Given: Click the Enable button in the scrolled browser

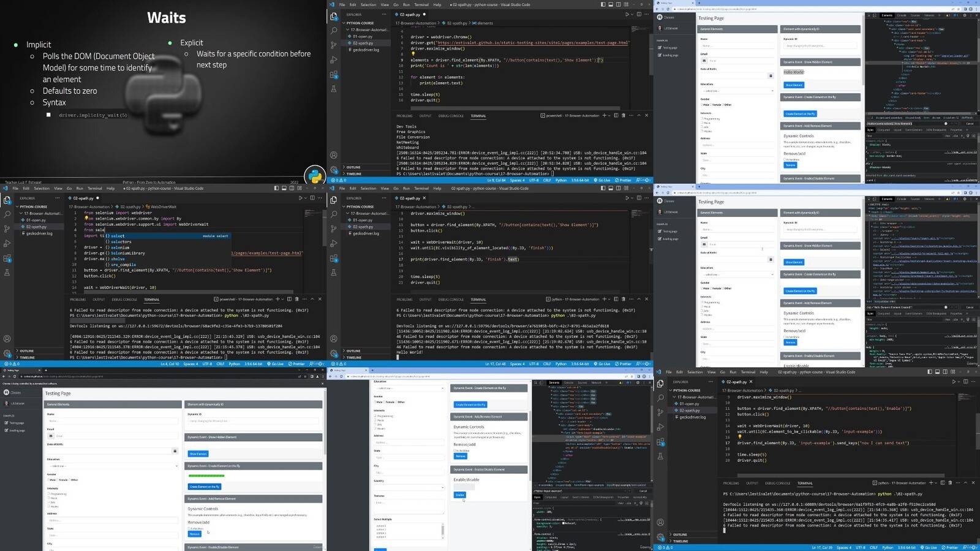Looking at the screenshot, I should (x=460, y=495).
